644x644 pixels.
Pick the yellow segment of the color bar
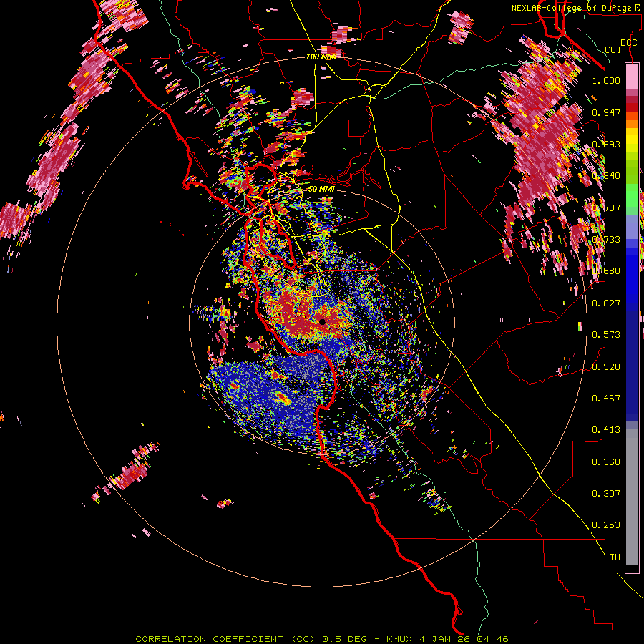(x=632, y=140)
